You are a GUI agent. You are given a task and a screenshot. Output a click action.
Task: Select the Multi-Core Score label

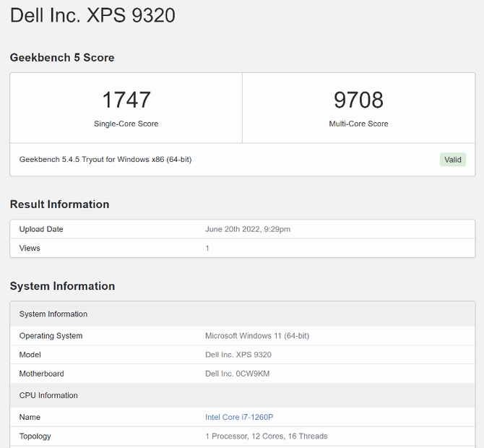point(358,124)
